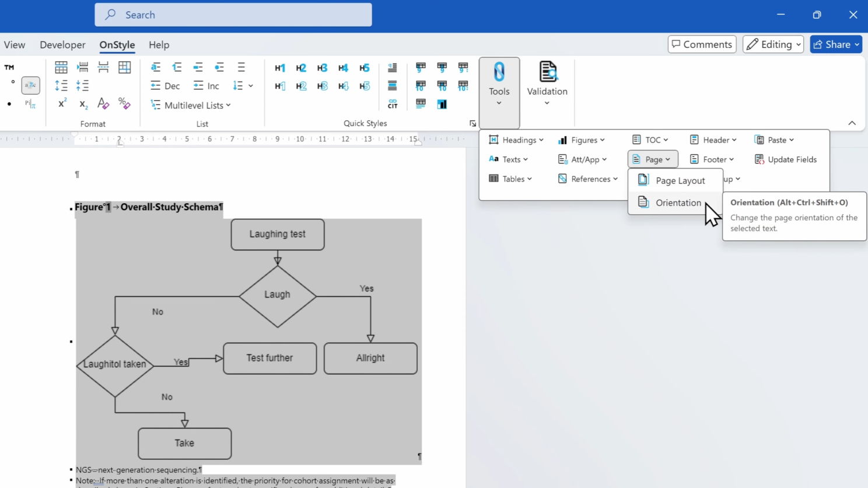Click the clear text formatting eraser icon
Screen dimensions: 868x488
click(x=103, y=103)
